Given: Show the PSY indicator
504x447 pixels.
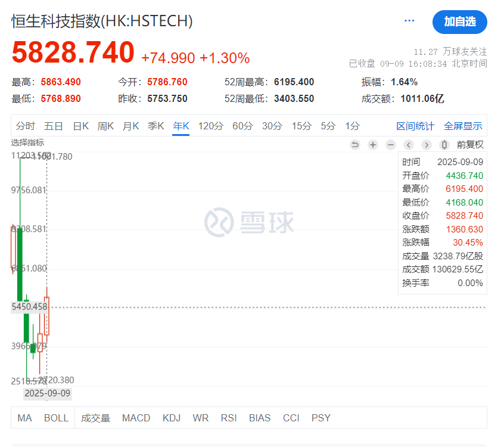Looking at the screenshot, I should (321, 418).
